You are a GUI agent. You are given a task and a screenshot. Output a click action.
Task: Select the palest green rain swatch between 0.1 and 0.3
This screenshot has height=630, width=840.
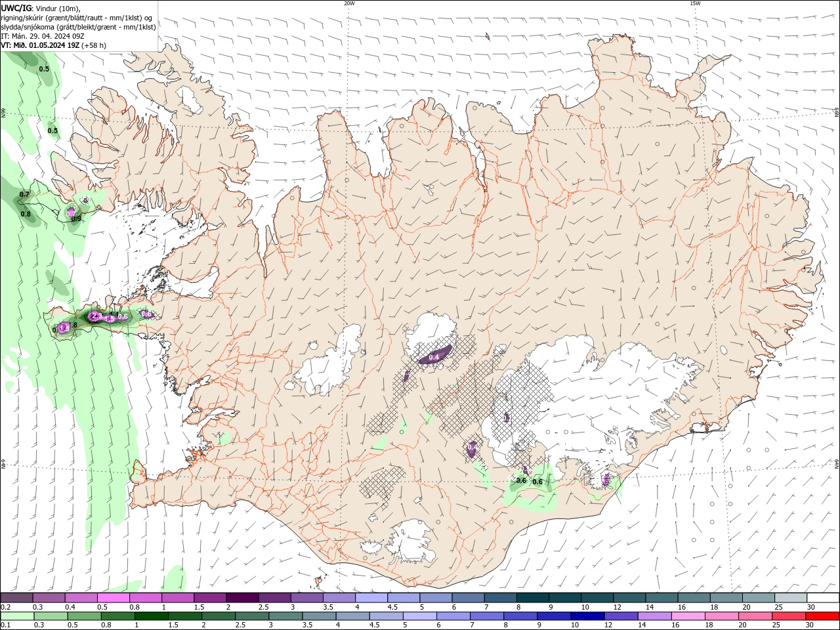(x=17, y=616)
